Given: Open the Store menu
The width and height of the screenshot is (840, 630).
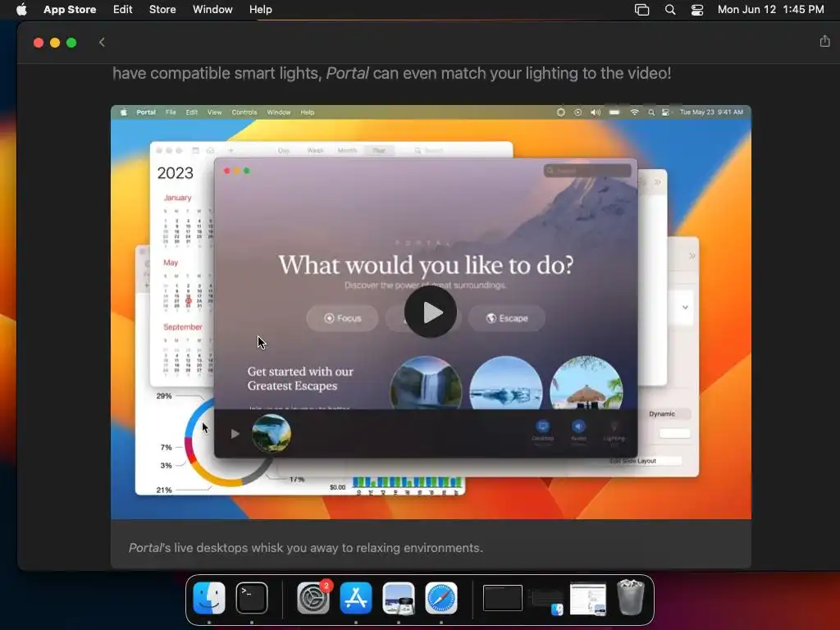Looking at the screenshot, I should pos(162,9).
